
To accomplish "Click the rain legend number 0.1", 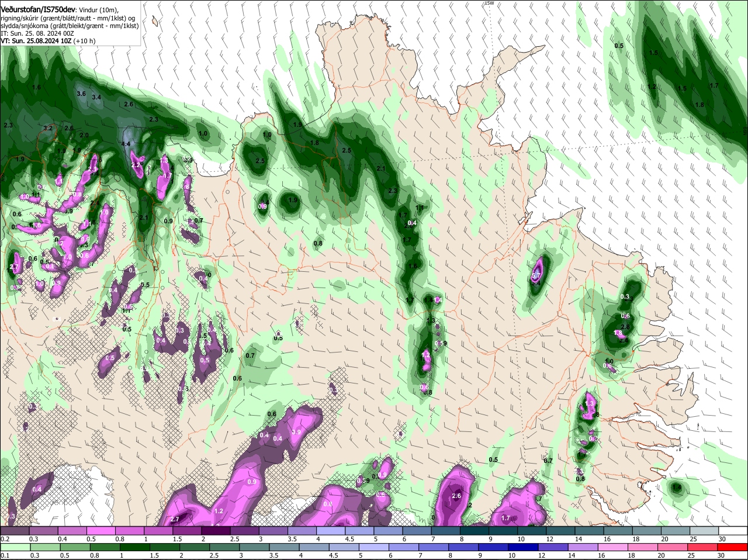I will click(x=5, y=556).
